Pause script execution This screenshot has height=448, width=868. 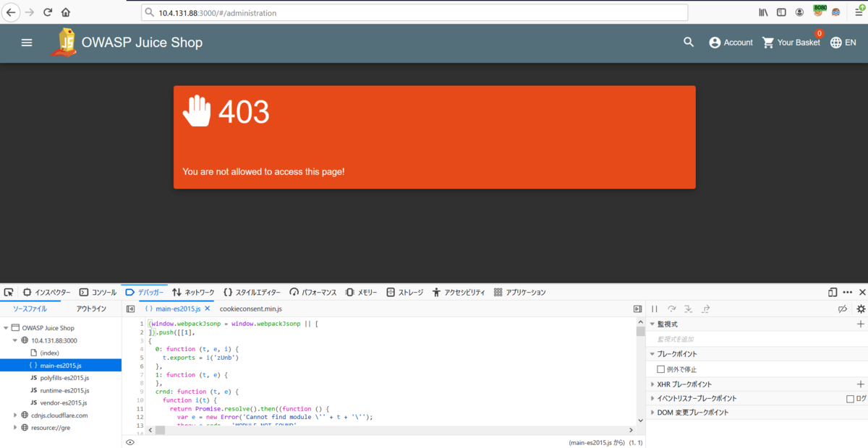[655, 309]
